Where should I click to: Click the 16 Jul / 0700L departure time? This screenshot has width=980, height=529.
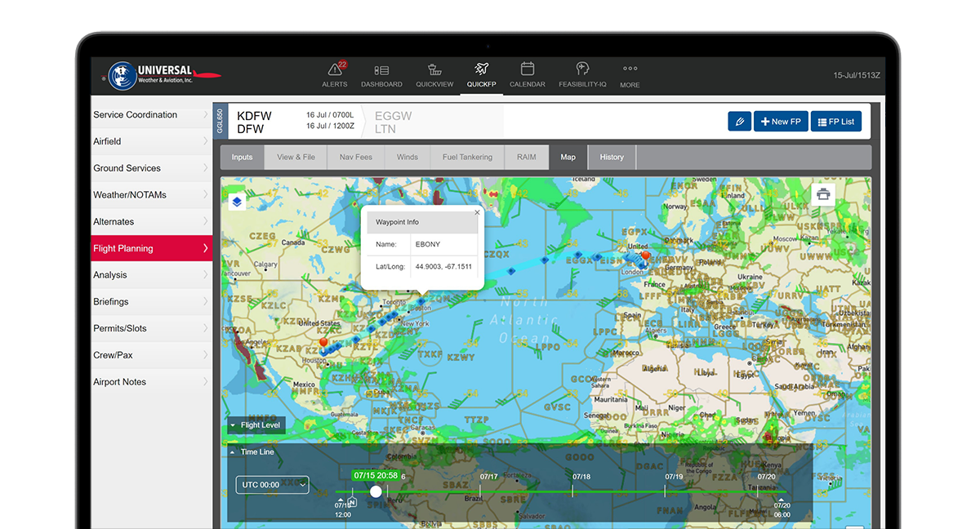[330, 115]
